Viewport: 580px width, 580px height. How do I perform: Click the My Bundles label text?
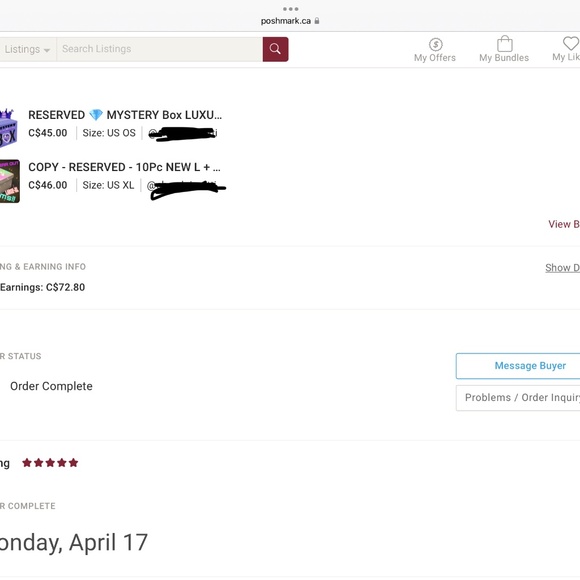pos(504,58)
